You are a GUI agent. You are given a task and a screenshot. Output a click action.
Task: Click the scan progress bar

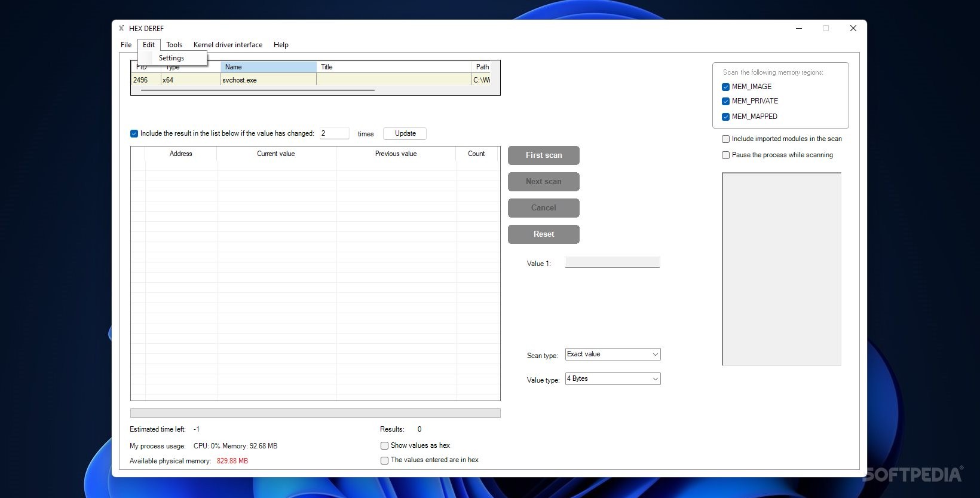[315, 413]
